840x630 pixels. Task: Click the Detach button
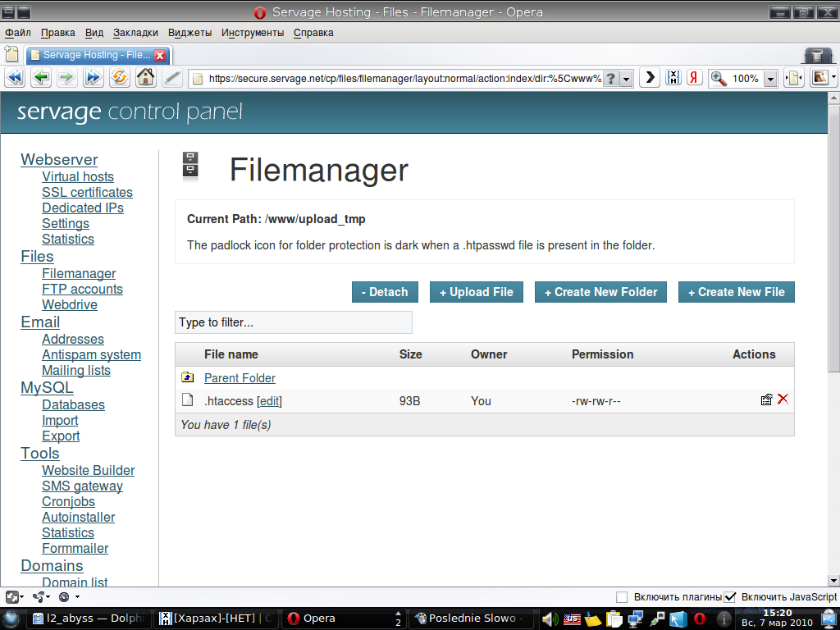385,292
